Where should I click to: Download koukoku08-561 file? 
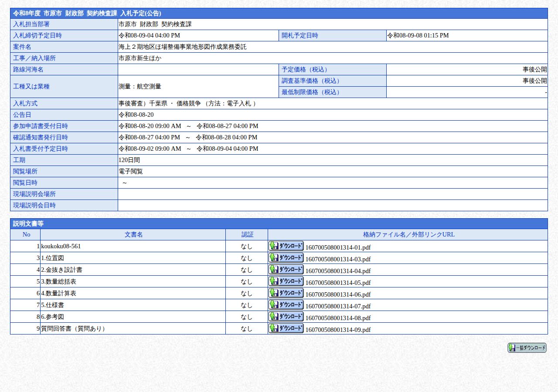[286, 246]
